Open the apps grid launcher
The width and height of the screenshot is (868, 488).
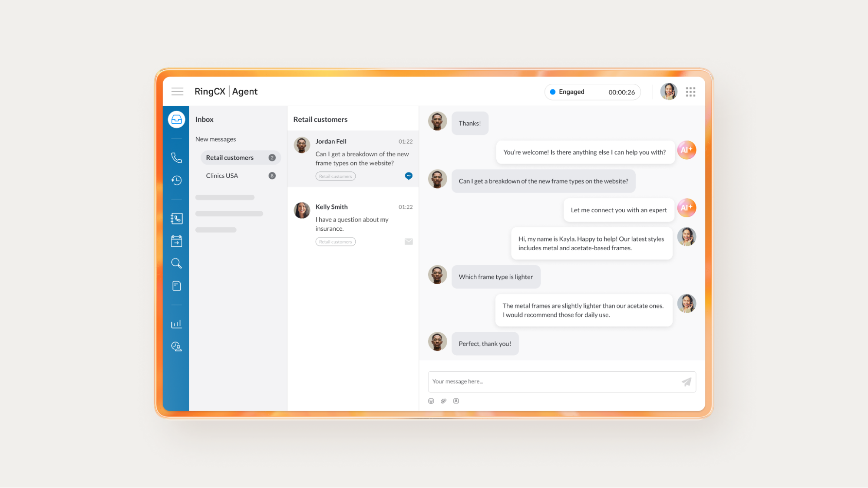pyautogui.click(x=690, y=92)
